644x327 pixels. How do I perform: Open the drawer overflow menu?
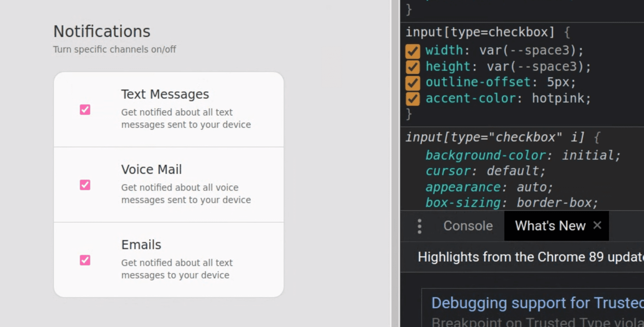419,226
